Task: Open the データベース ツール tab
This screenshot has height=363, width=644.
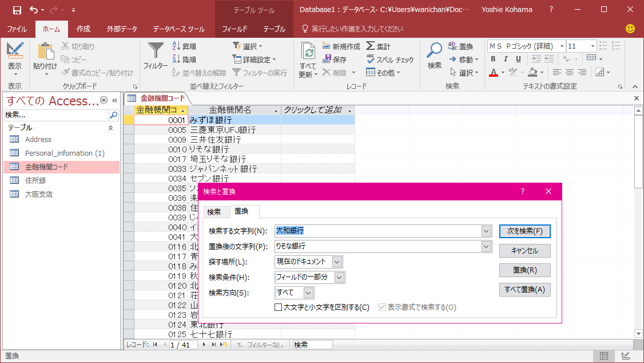Action: [x=178, y=29]
